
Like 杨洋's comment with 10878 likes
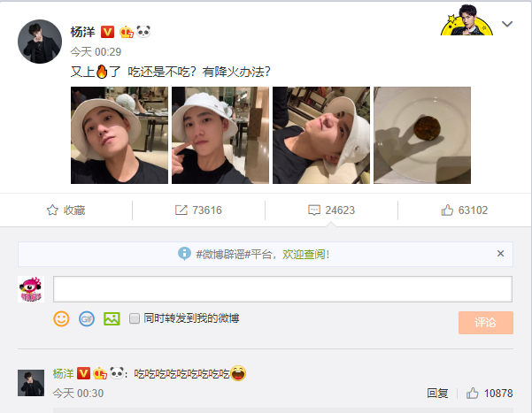(472, 394)
